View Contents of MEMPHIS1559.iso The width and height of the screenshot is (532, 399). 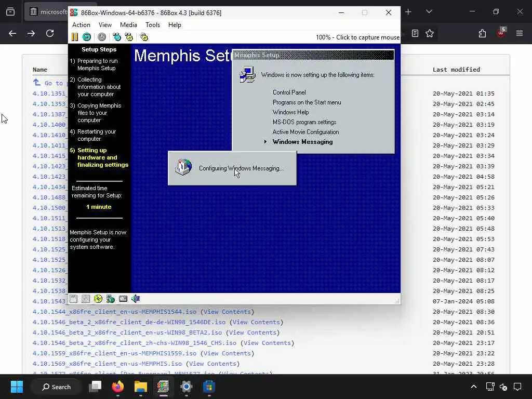click(x=227, y=353)
